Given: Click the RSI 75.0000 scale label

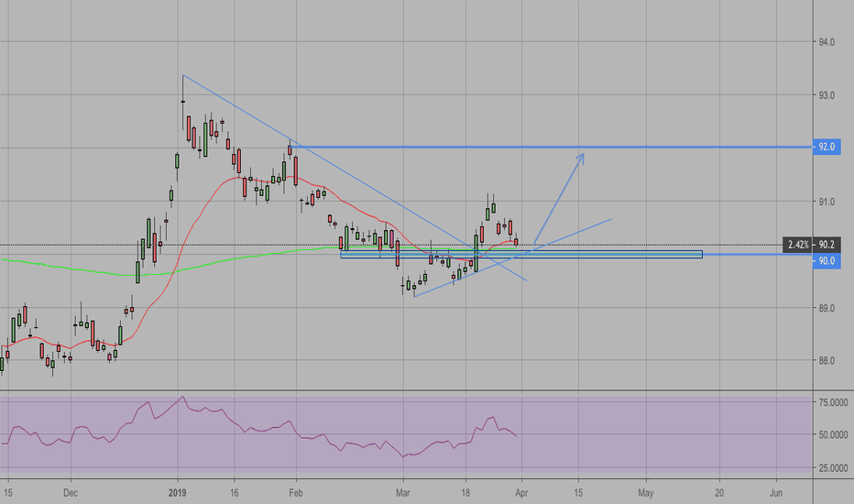Looking at the screenshot, I should coord(833,402).
